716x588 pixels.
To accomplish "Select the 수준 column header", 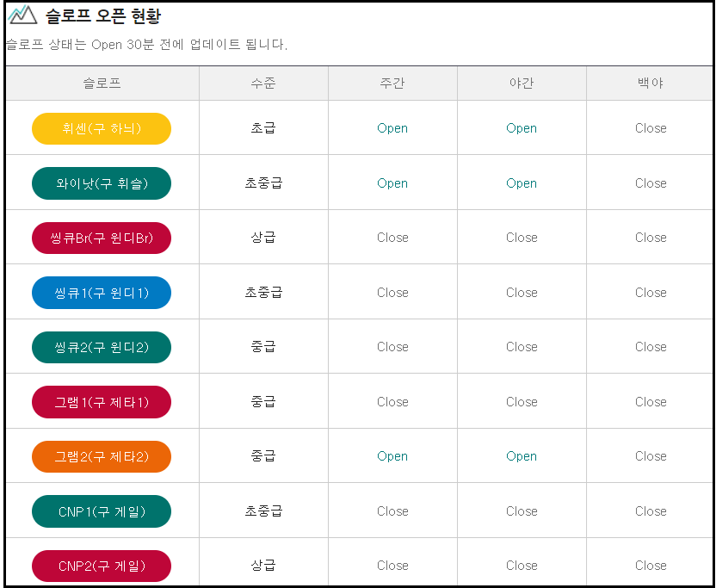I will pos(262,83).
